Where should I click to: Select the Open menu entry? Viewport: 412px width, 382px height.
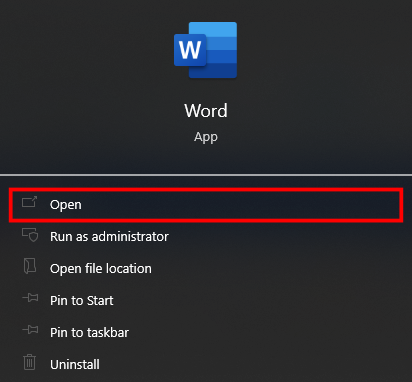66,204
